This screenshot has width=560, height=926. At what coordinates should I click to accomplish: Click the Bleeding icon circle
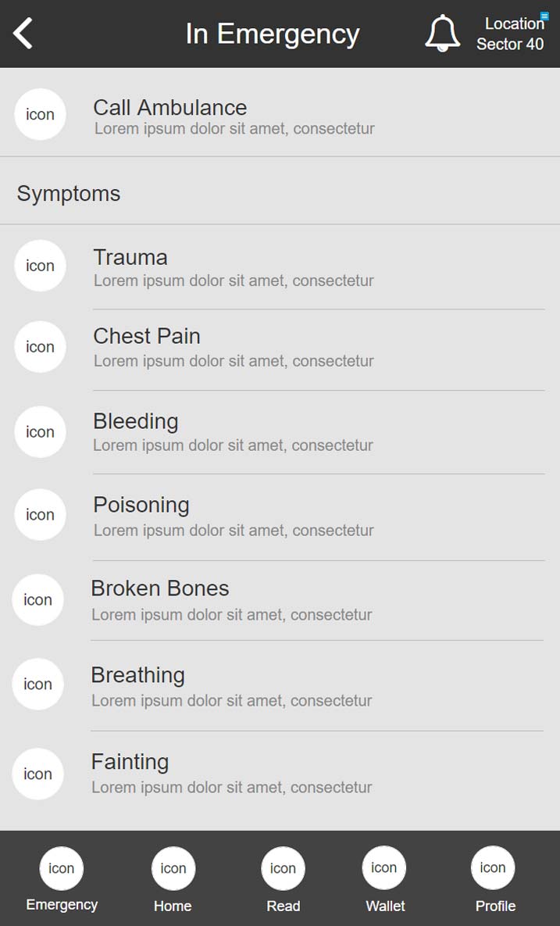40,432
